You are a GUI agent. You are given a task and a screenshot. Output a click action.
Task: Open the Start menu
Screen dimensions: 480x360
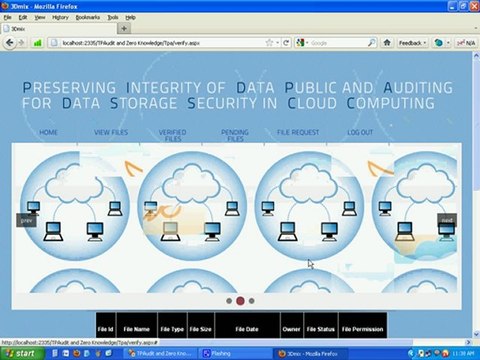[21, 353]
